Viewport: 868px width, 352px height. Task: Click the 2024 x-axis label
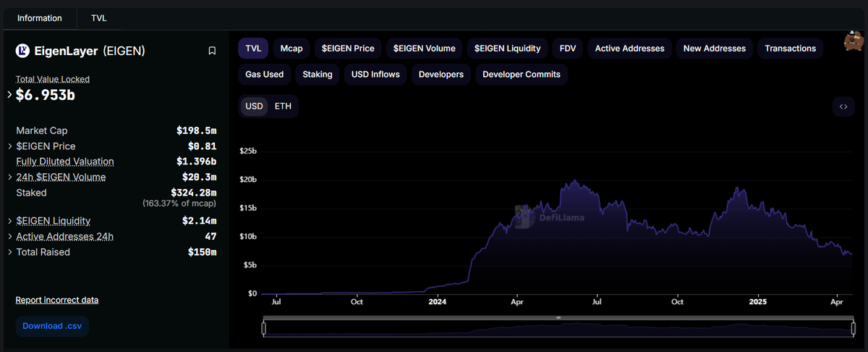tap(436, 301)
